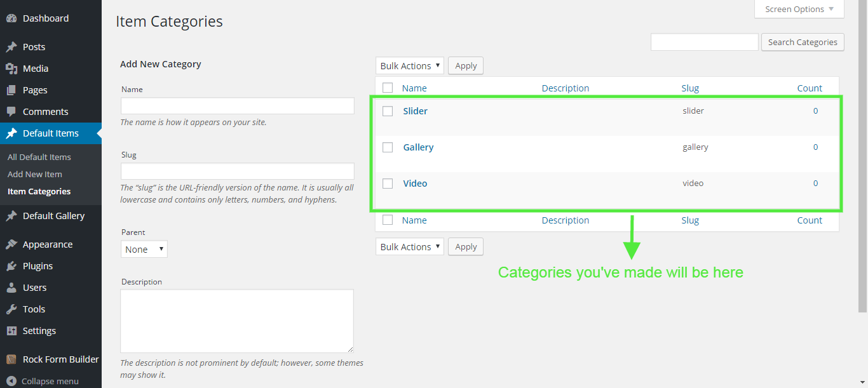Click the page's vertical scrollbar
Screen dimensions: 868x388
click(x=862, y=159)
